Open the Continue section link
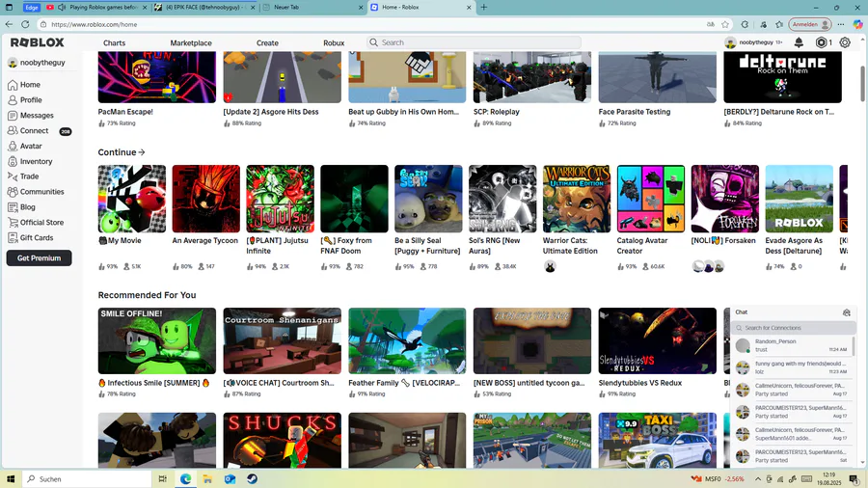This screenshot has width=868, height=488. (x=122, y=152)
